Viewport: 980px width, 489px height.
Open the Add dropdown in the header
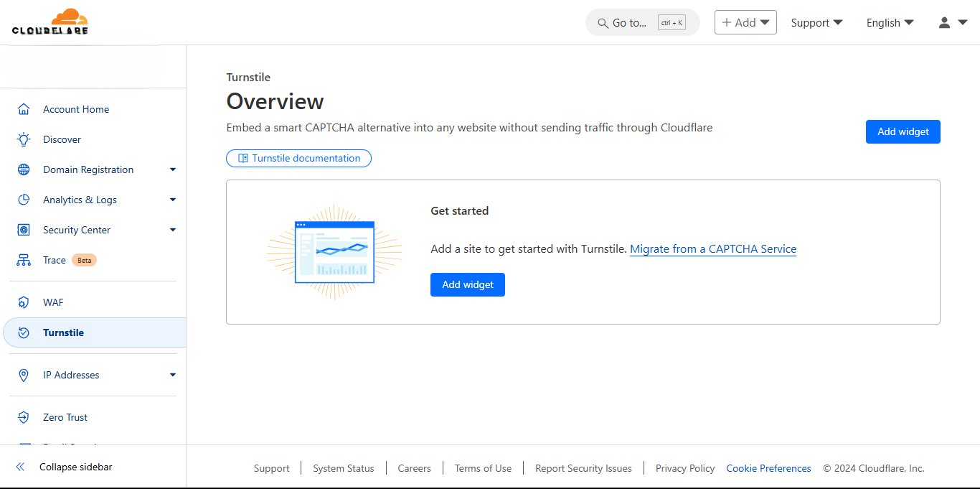pyautogui.click(x=745, y=22)
